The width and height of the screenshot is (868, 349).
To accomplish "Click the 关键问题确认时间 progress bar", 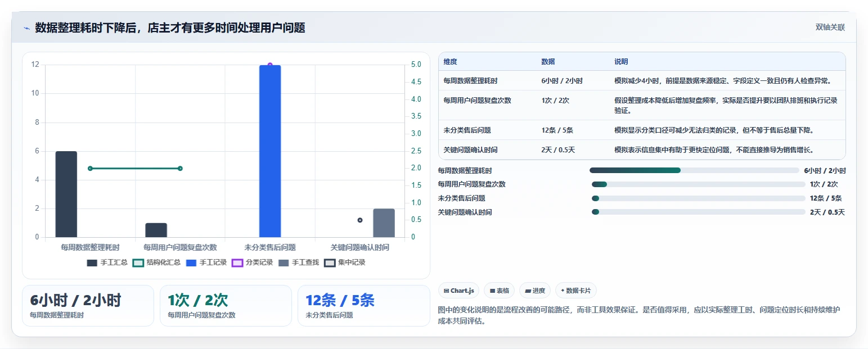I will [x=699, y=212].
